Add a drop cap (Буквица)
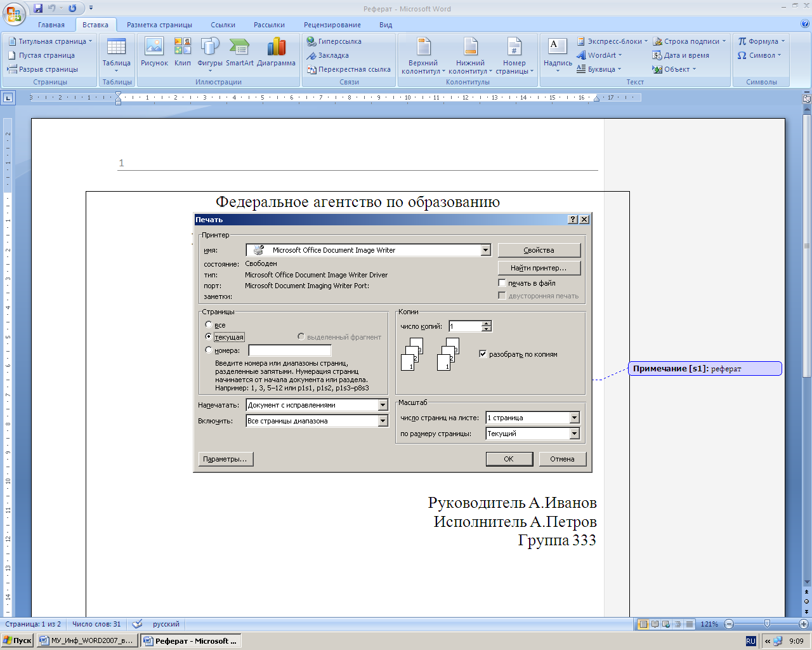The height and width of the screenshot is (650, 812). click(599, 69)
